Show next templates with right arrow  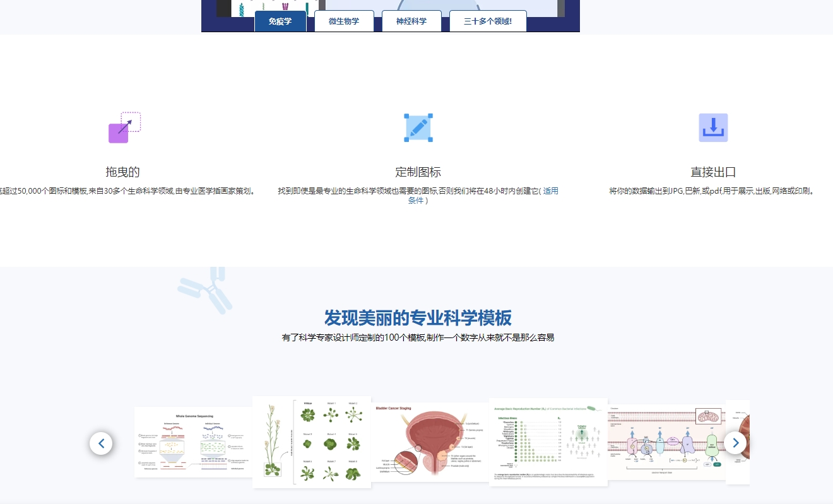pos(735,443)
